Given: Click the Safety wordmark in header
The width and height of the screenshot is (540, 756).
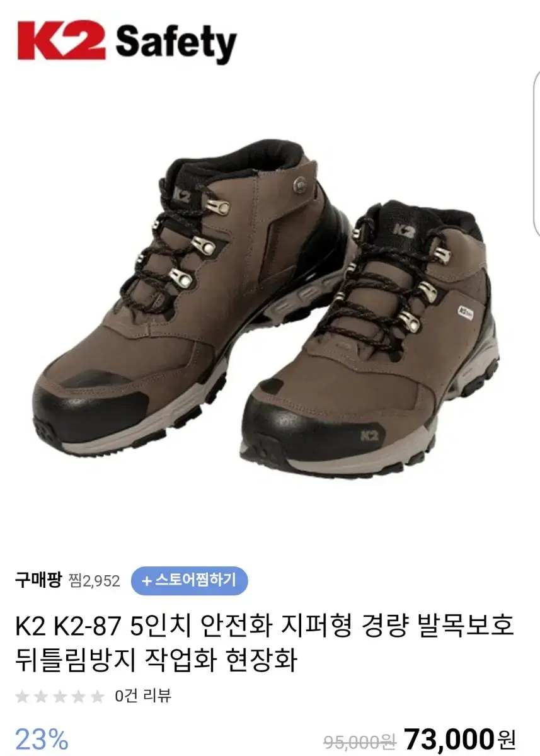Looking at the screenshot, I should click(x=176, y=44).
